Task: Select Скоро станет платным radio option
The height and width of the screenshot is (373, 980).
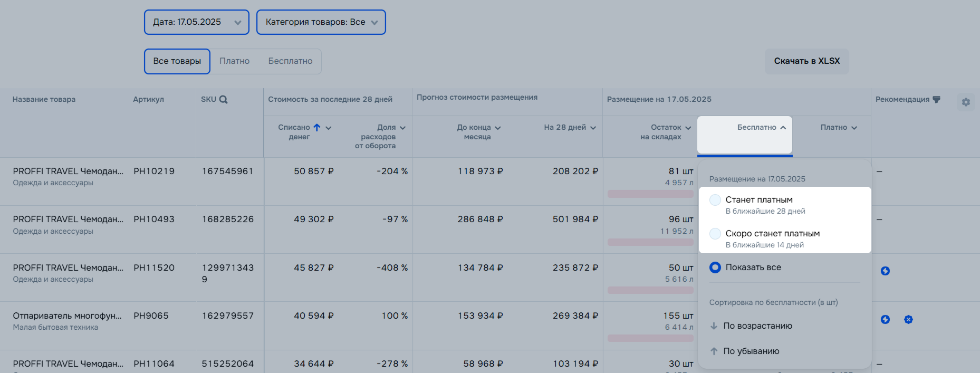Action: pyautogui.click(x=715, y=234)
